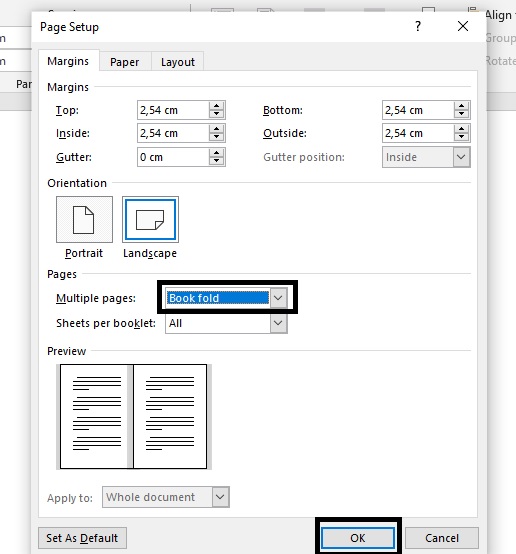516x554 pixels.
Task: Open the Apply to dropdown
Action: 220,497
